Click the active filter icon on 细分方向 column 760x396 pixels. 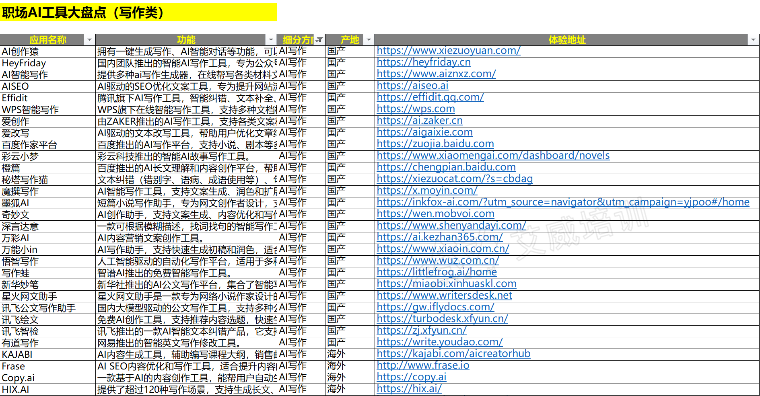tap(319, 40)
